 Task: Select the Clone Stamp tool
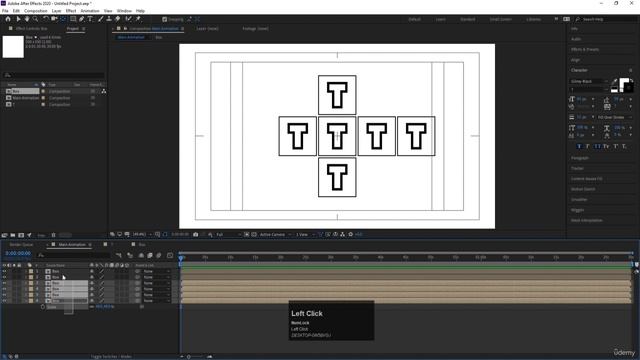click(109, 19)
